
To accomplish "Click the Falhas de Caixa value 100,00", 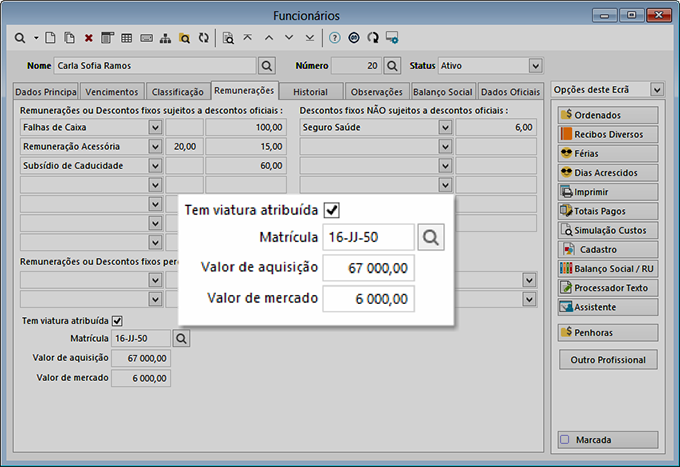I will pos(246,127).
